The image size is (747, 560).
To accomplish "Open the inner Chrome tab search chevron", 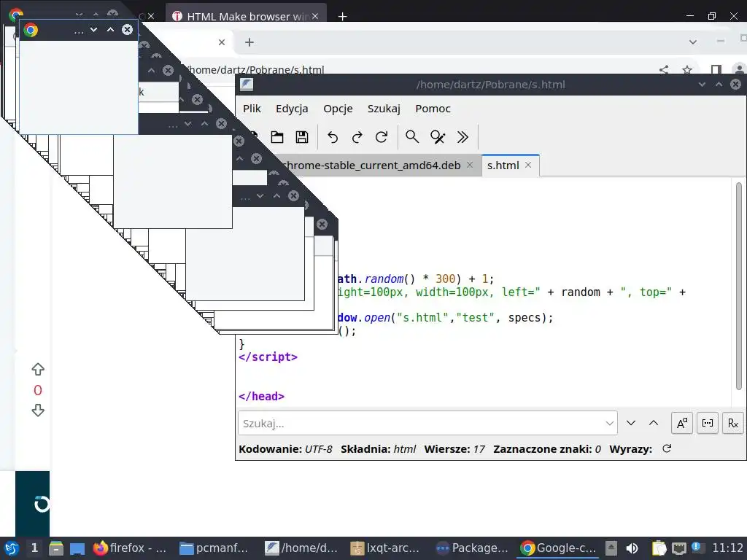I will click(693, 42).
